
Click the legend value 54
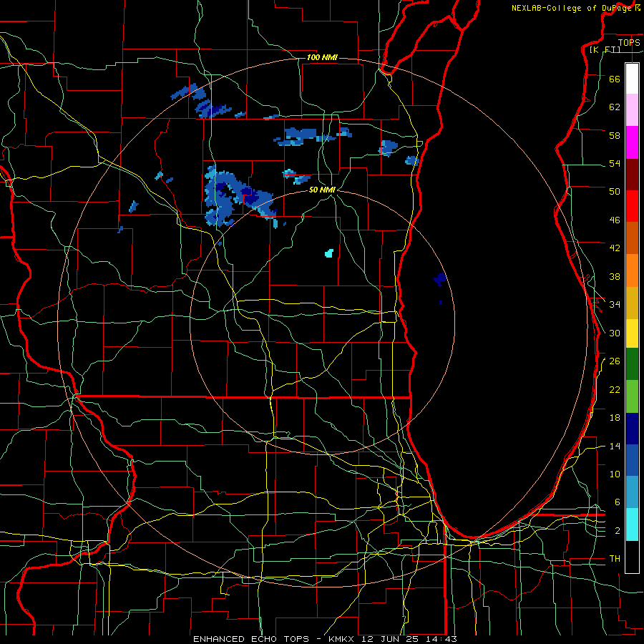pos(615,163)
